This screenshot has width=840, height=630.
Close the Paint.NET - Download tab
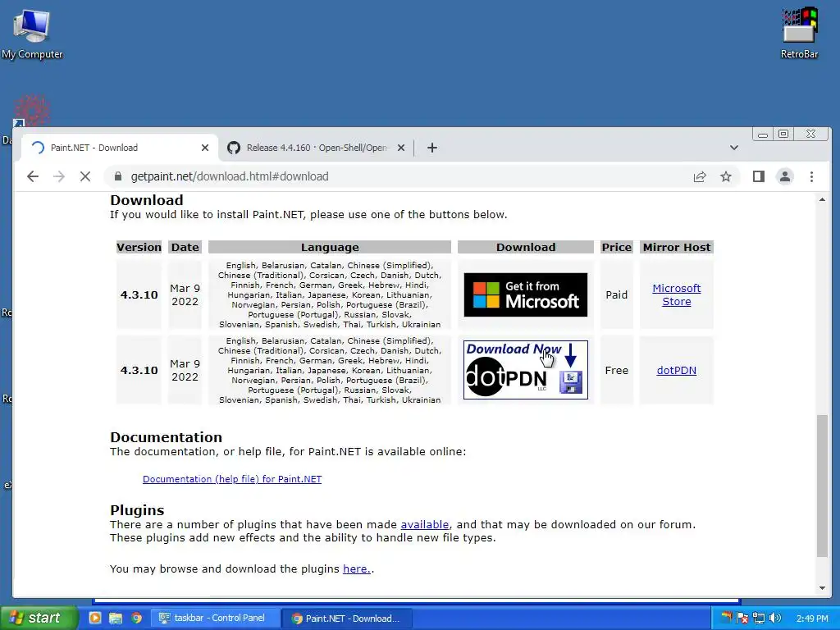204,148
